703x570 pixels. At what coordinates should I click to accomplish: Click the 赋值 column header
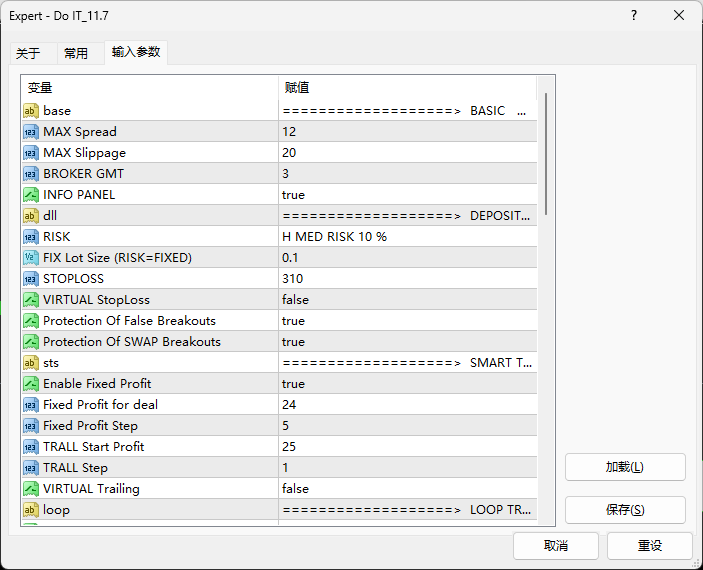407,87
